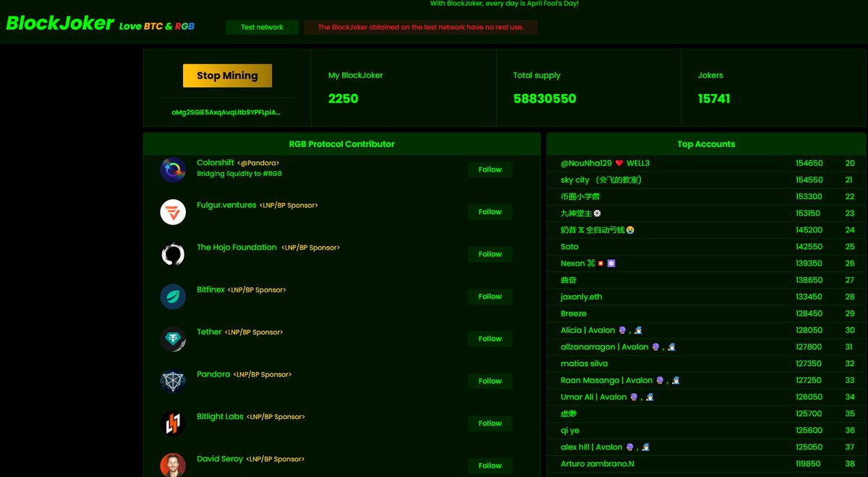Click the BlockJoker logo
Image resolution: width=868 pixels, height=477 pixels.
click(59, 23)
